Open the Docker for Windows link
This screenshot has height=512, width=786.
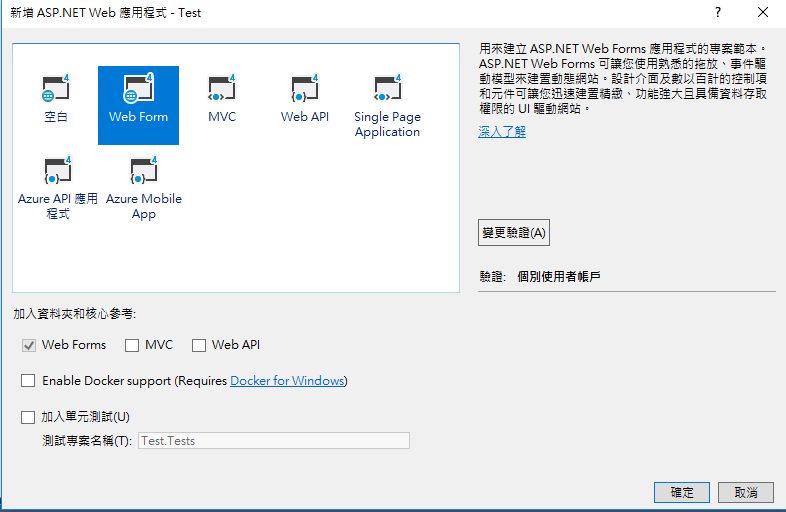[x=287, y=381]
